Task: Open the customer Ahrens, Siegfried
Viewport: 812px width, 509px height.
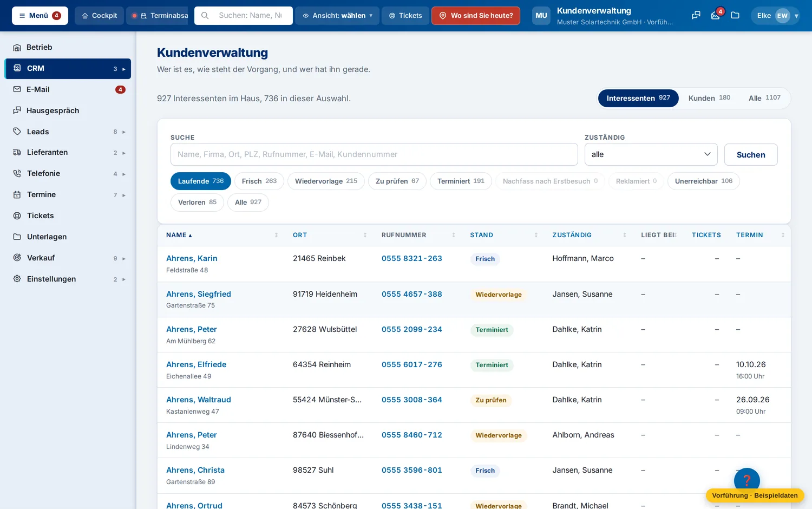Action: 199,294
